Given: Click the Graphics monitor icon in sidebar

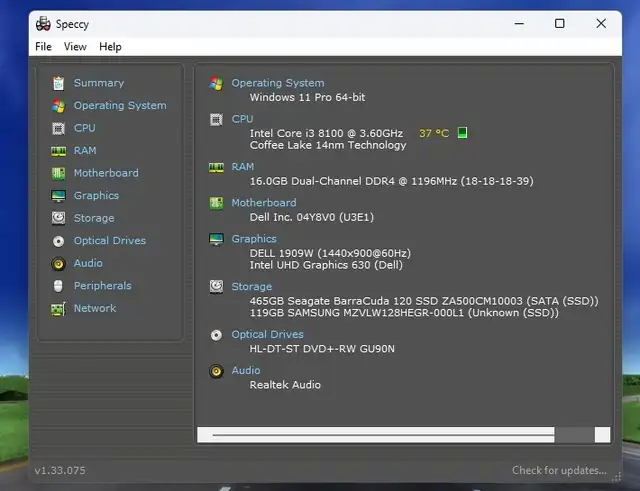Looking at the screenshot, I should (58, 196).
